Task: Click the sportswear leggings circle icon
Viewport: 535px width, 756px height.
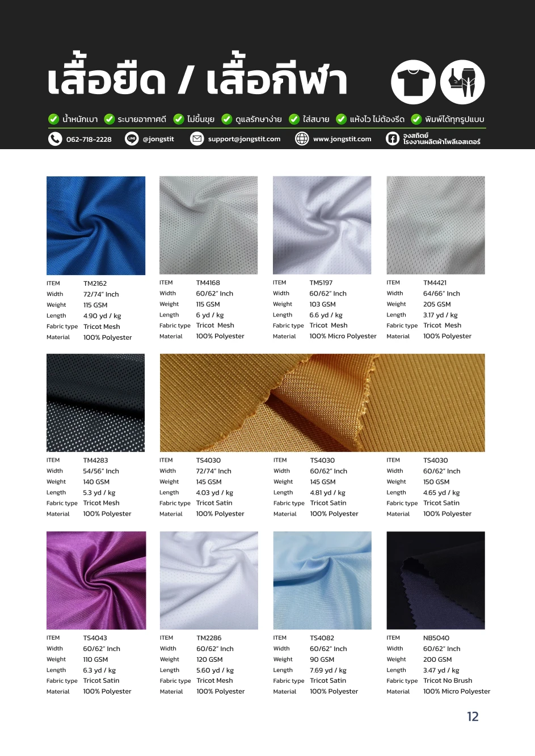Action: click(462, 82)
